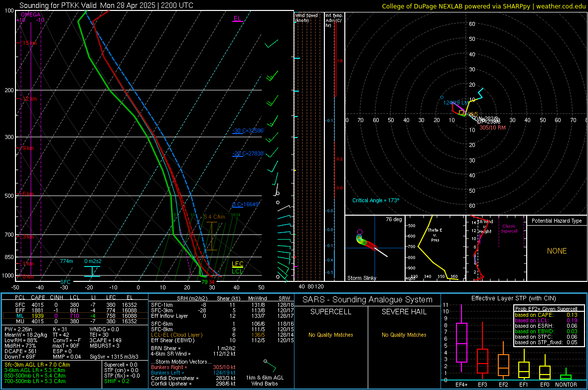
Task: Click the 'based on CAPE: 0.13' legend row
Action: pyautogui.click(x=546, y=315)
